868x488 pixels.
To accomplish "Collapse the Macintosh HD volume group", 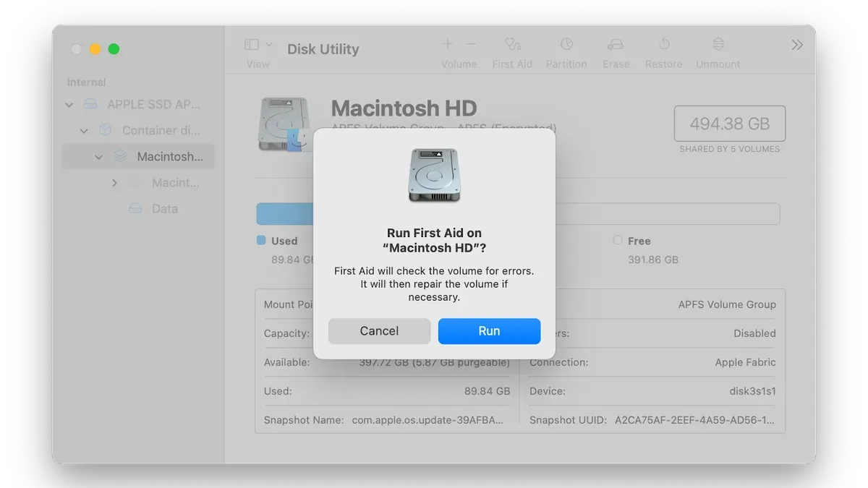I will pos(99,157).
